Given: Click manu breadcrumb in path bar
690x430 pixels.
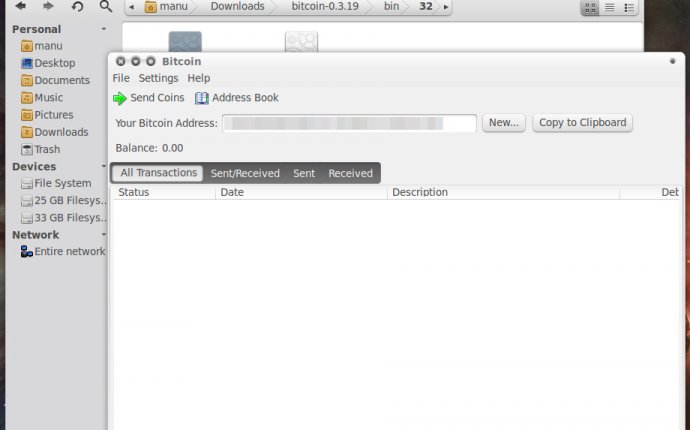Looking at the screenshot, I should [166, 7].
